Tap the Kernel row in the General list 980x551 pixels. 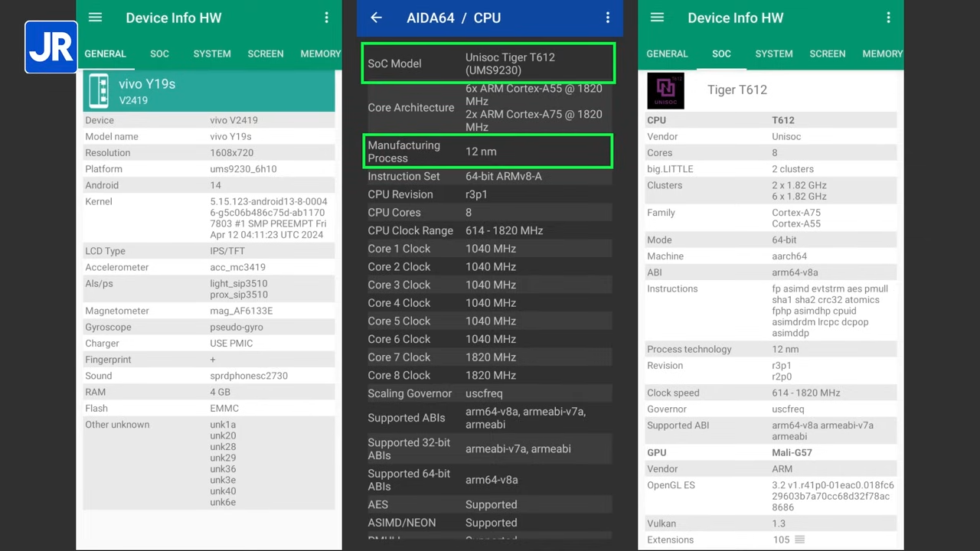(208, 218)
